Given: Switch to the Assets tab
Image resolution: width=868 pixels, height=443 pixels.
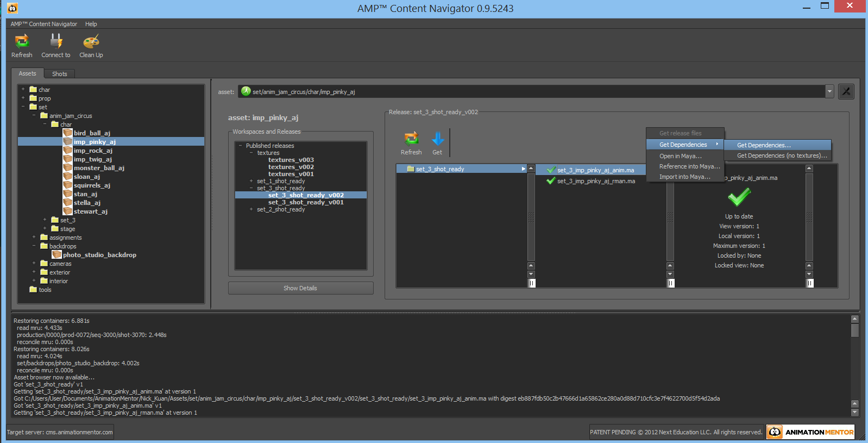Looking at the screenshot, I should point(27,73).
